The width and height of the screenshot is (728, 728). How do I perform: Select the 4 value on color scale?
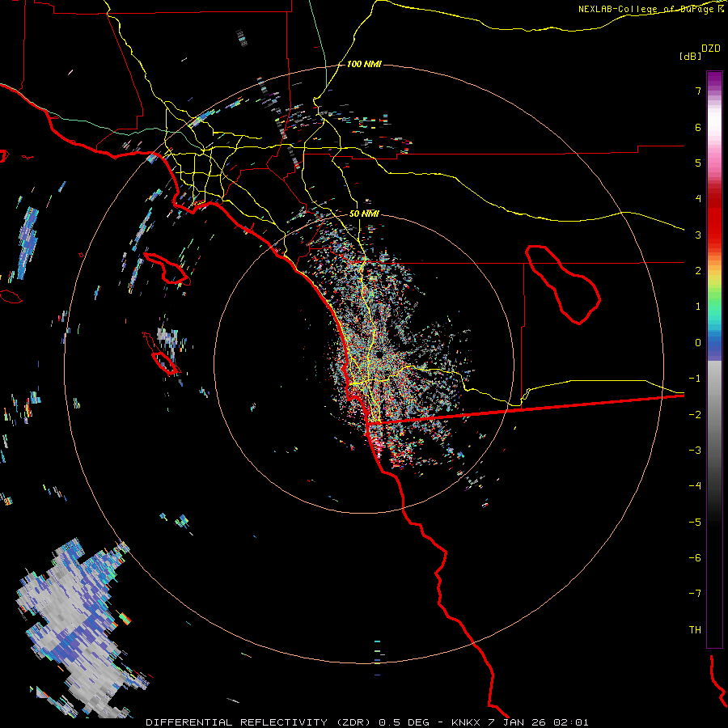698,199
